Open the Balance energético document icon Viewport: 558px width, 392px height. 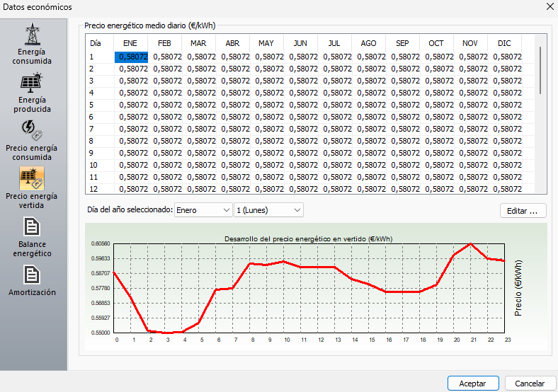pos(32,227)
